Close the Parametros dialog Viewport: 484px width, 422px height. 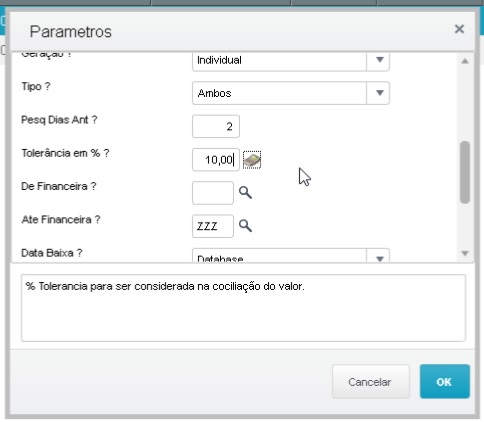click(459, 29)
